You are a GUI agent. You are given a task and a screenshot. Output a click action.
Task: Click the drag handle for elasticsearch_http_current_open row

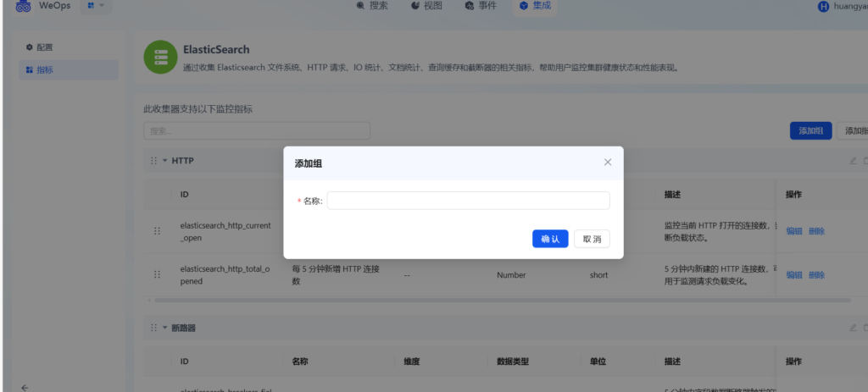pos(157,231)
